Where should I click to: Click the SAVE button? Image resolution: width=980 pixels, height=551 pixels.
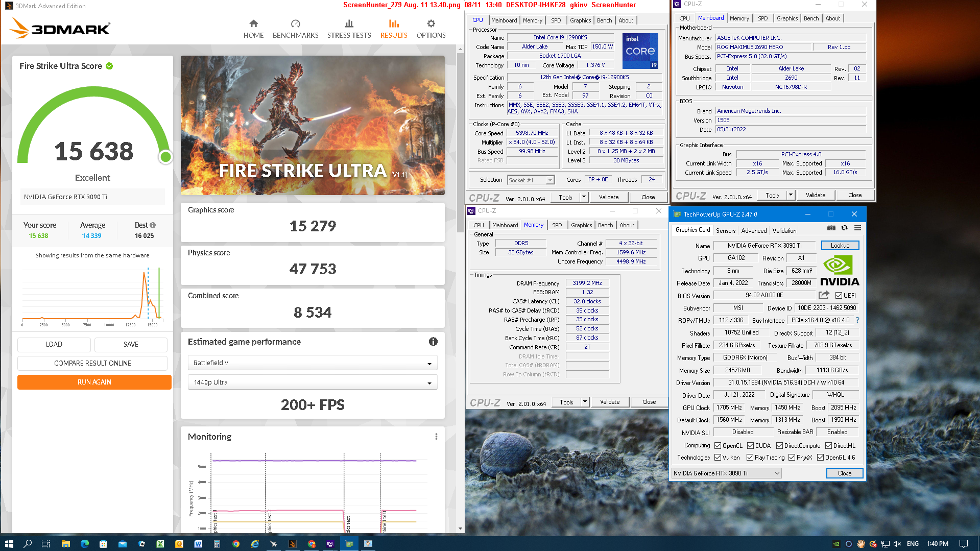click(x=131, y=344)
